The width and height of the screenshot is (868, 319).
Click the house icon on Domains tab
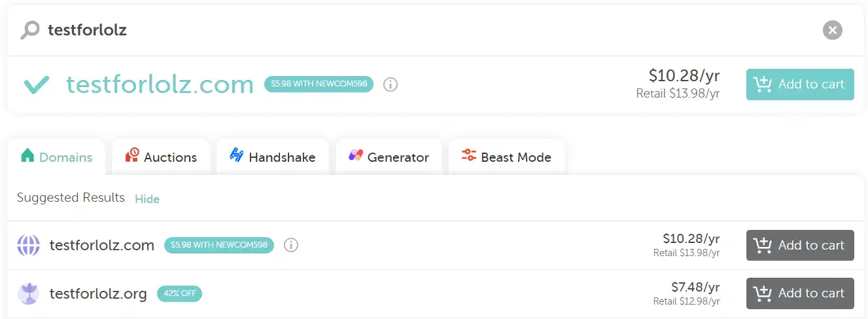(x=27, y=155)
